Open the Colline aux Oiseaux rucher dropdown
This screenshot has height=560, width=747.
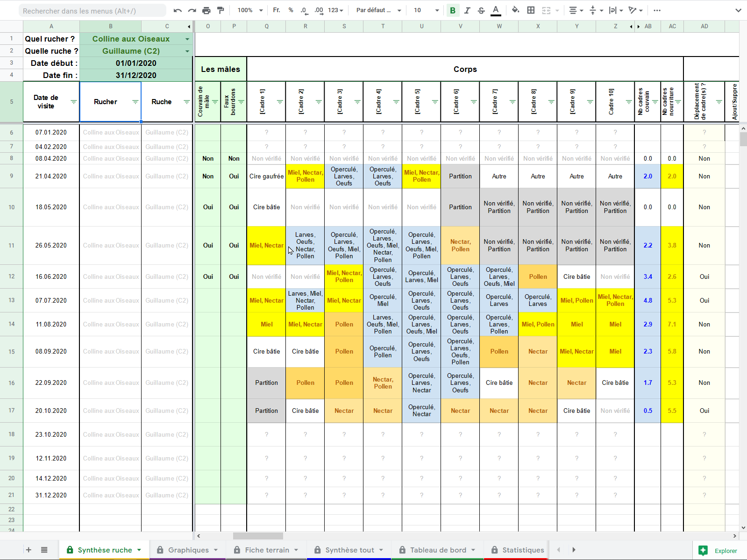(x=187, y=39)
